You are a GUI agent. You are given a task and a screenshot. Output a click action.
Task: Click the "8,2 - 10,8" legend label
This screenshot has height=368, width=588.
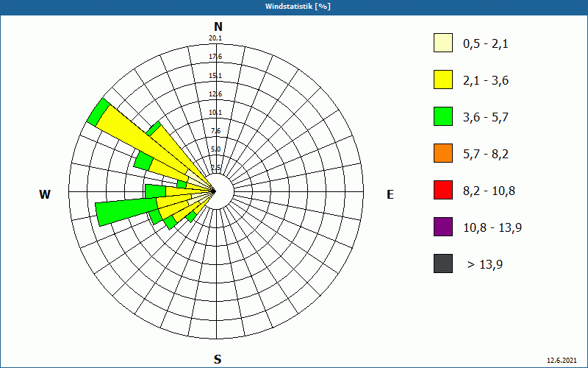point(489,191)
